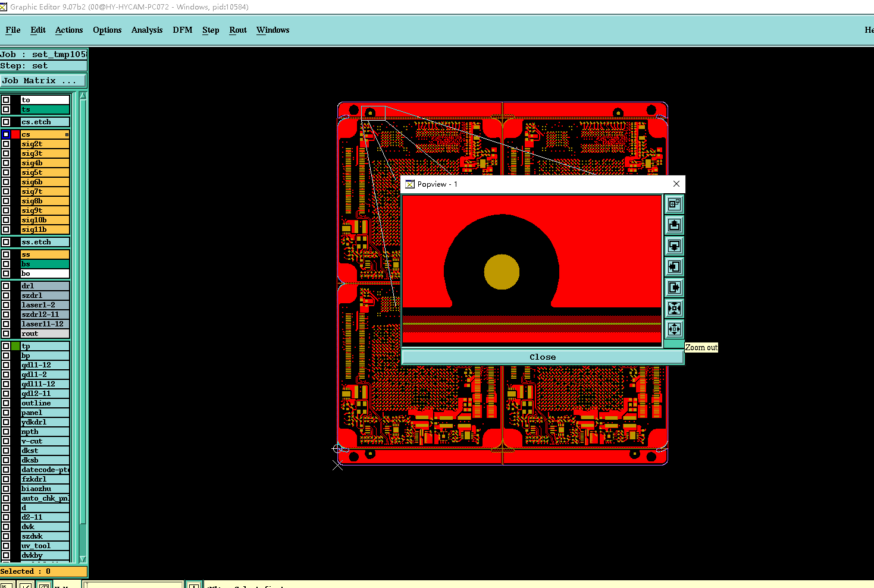Click the Popview pan down icon
This screenshot has width=874, height=588.
[674, 246]
